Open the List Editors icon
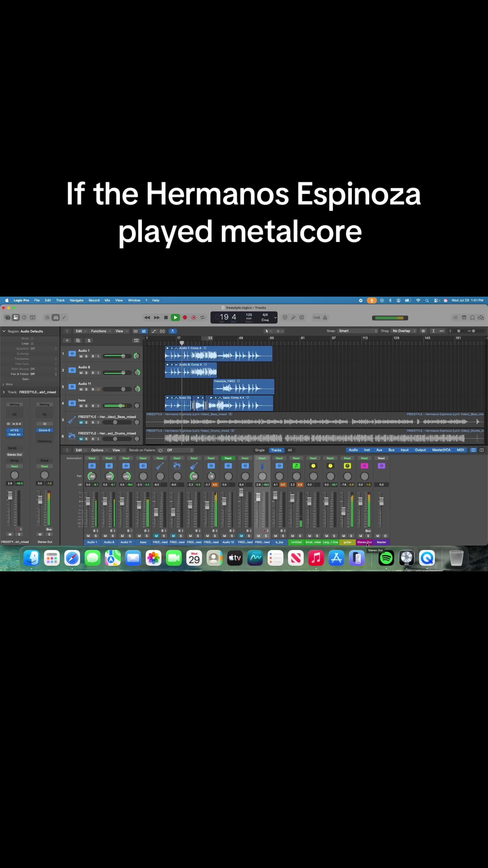 pyautogui.click(x=455, y=317)
